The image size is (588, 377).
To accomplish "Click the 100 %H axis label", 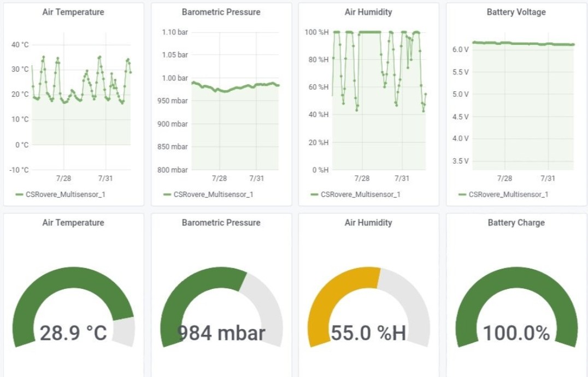I will tap(316, 32).
